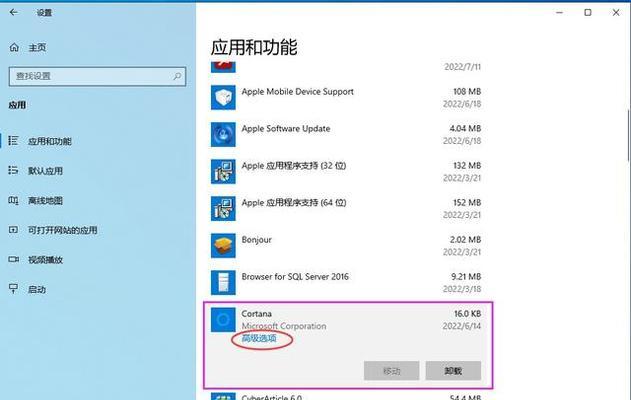Click the 108 MB size value
Screen dimensions: 631x400
tap(467, 91)
